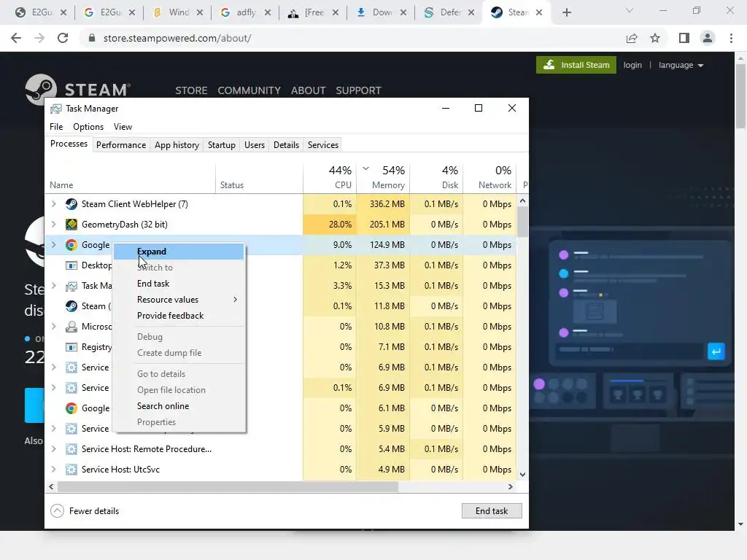Image resolution: width=747 pixels, height=560 pixels.
Task: Open the View menu in Task Manager
Action: point(123,127)
